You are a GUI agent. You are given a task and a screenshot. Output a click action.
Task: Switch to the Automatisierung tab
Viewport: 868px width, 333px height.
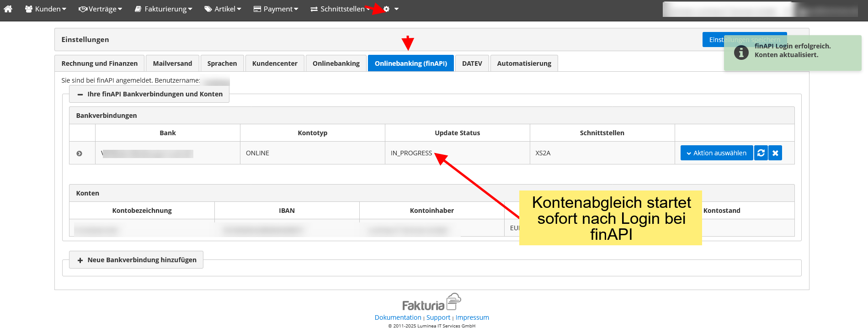(x=524, y=63)
